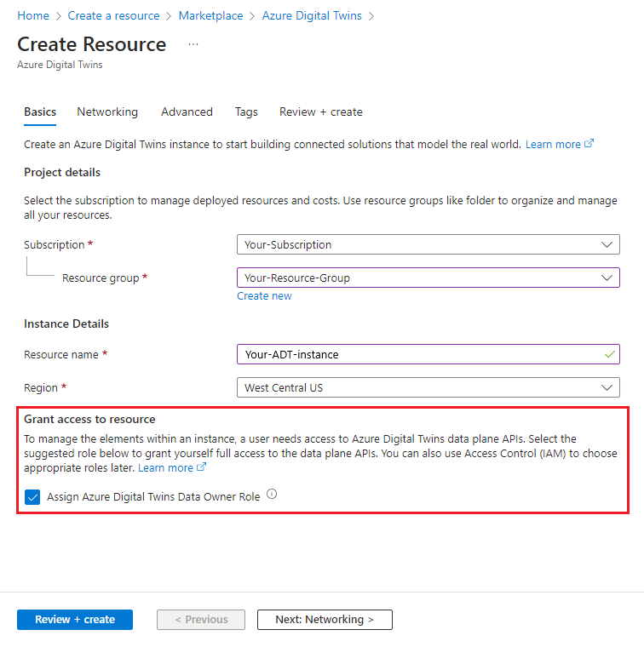Switch to the Networking tab
The height and width of the screenshot is (647, 644).
coord(107,112)
